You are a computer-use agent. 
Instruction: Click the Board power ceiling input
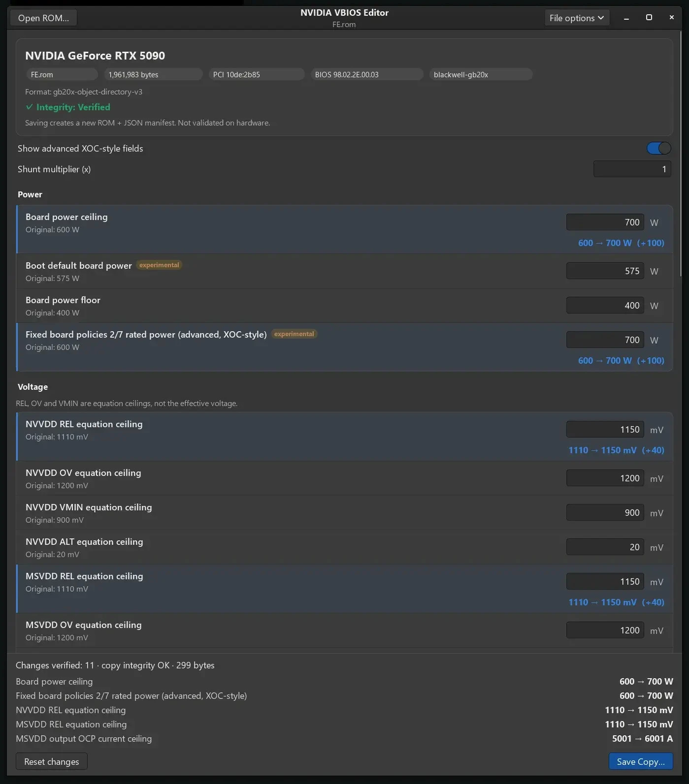pos(605,222)
